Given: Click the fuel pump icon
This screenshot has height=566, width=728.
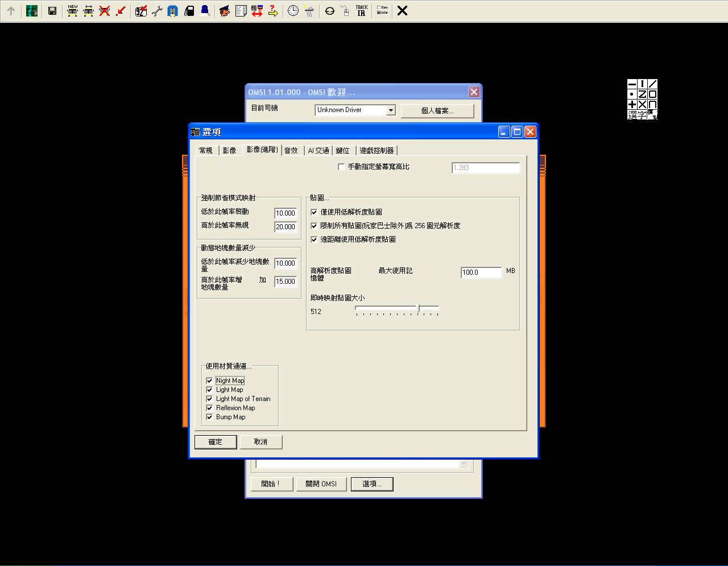Looking at the screenshot, I should click(189, 11).
